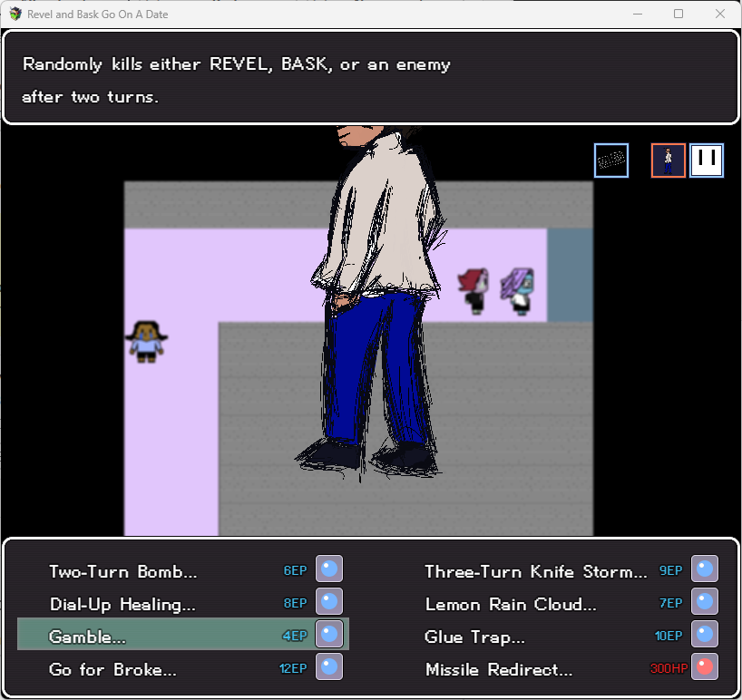Click the blue orb icon beside Two-Turn Bomb
Image resolution: width=742 pixels, height=700 pixels.
[329, 569]
